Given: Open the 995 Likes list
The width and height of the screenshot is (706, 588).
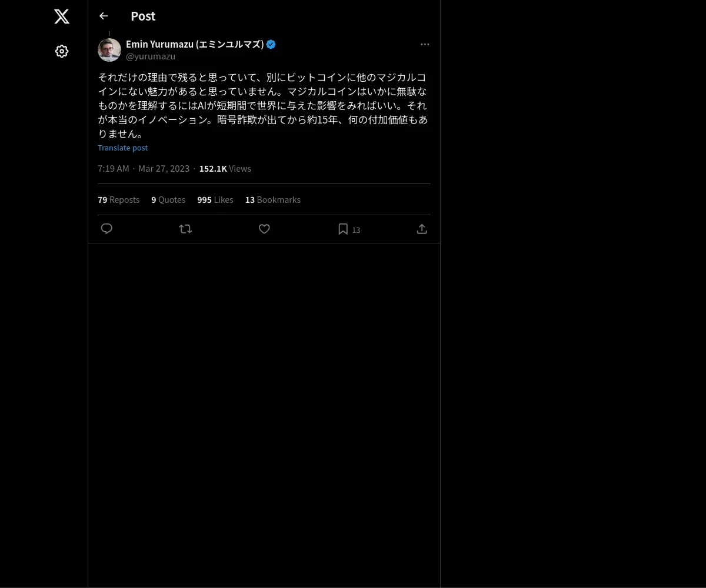Looking at the screenshot, I should (215, 200).
